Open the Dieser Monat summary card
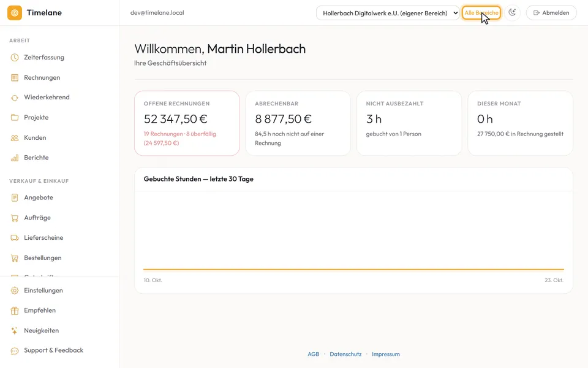588x368 pixels. point(521,123)
